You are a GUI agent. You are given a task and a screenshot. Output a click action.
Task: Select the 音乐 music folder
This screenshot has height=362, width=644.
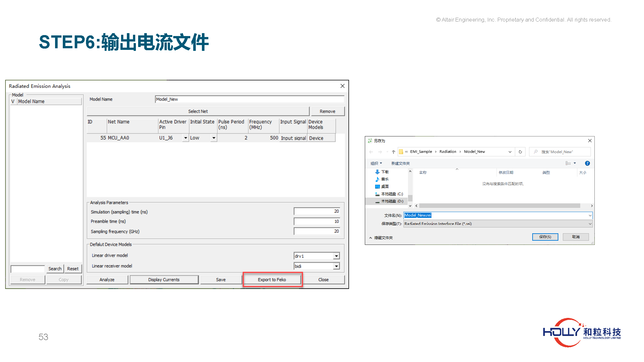click(x=384, y=179)
